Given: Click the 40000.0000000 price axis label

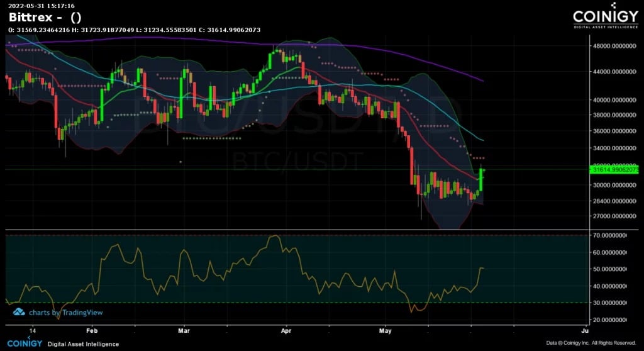Looking at the screenshot, I should pyautogui.click(x=614, y=100).
